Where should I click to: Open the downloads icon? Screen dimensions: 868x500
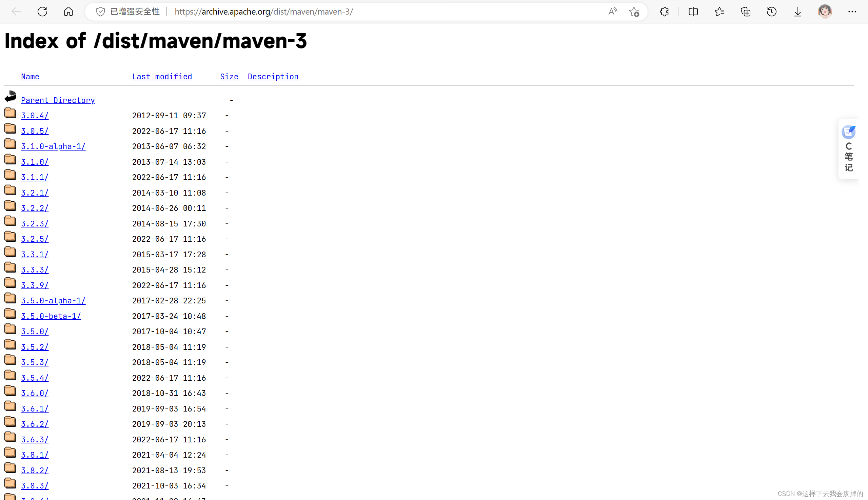(797, 12)
